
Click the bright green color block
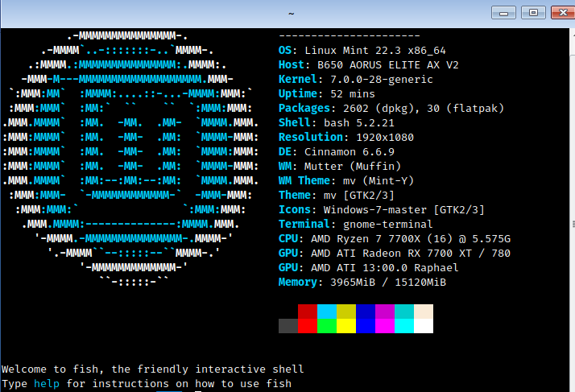tap(327, 326)
